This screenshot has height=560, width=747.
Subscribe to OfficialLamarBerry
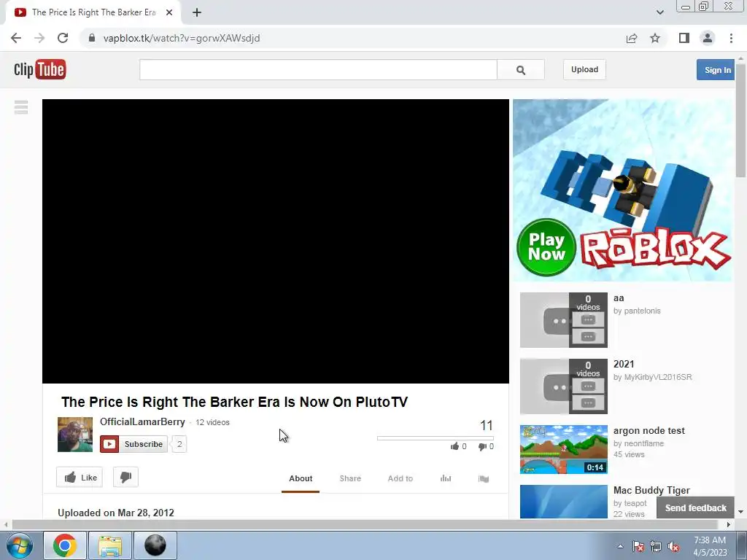(x=134, y=444)
